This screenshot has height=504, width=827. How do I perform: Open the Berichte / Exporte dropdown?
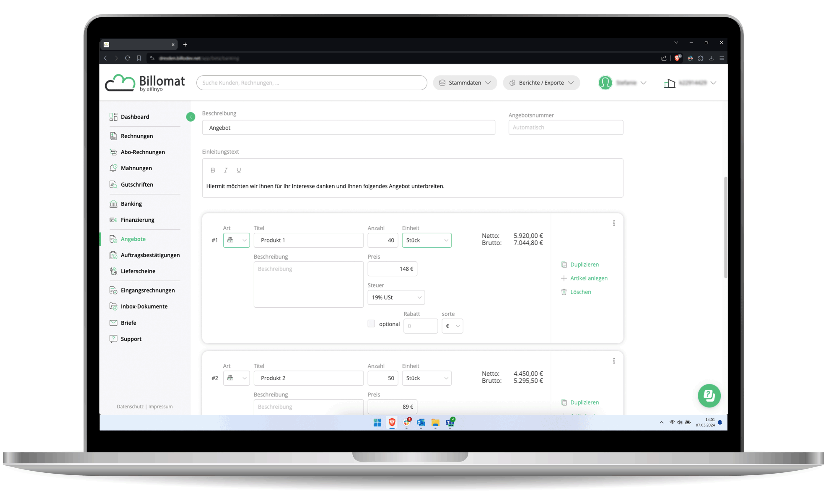click(541, 83)
